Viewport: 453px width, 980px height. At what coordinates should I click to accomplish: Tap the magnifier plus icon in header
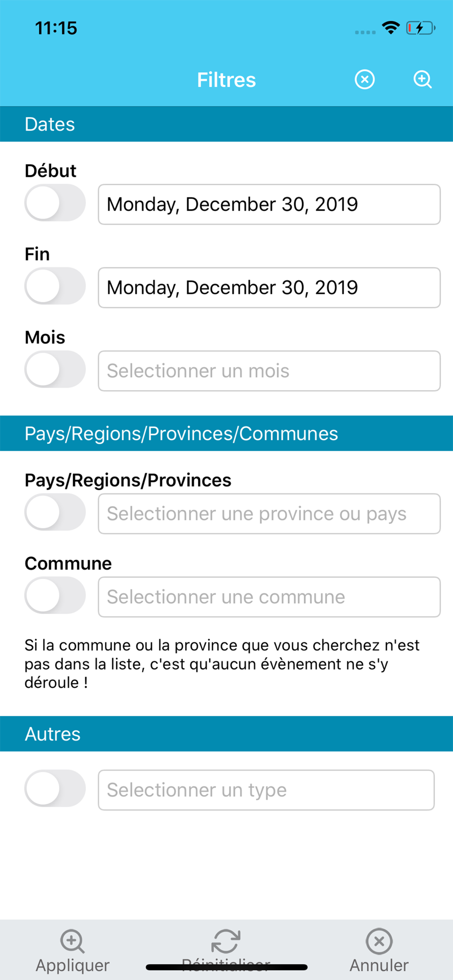422,79
